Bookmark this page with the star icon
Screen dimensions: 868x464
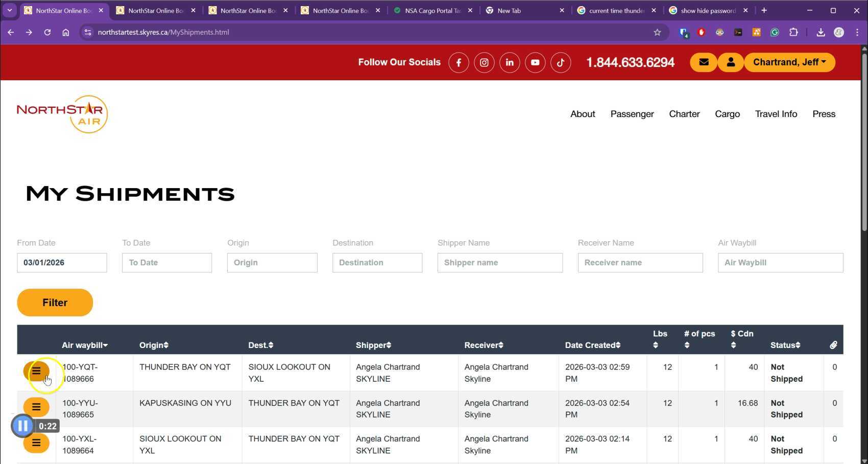pyautogui.click(x=657, y=32)
